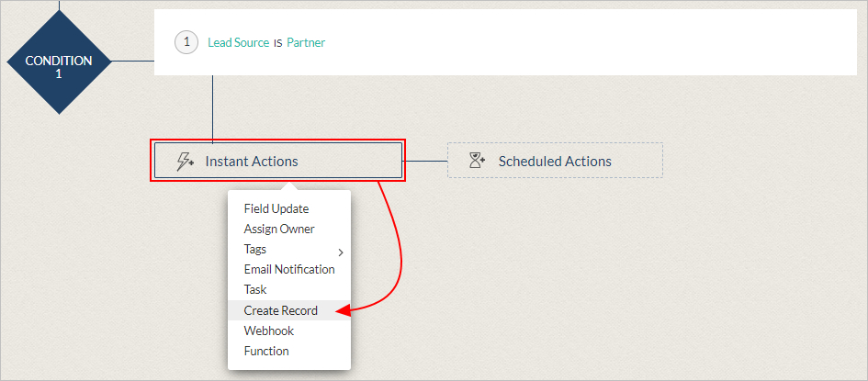Image resolution: width=868 pixels, height=381 pixels.
Task: Click the lightning bolt Instant Actions icon
Action: pyautogui.click(x=185, y=162)
